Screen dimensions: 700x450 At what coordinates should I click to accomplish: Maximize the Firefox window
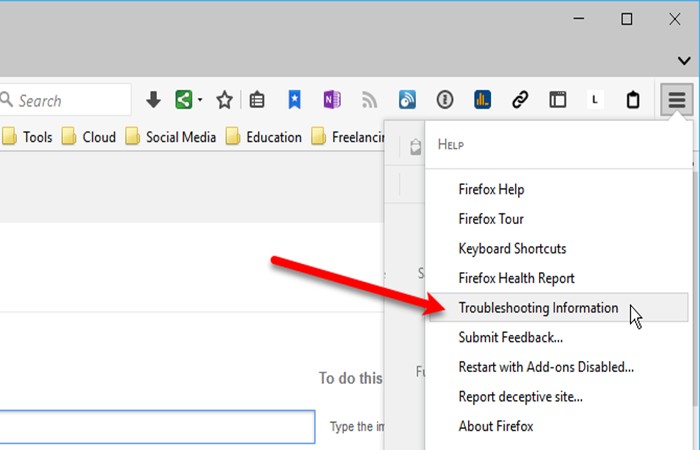tap(627, 19)
